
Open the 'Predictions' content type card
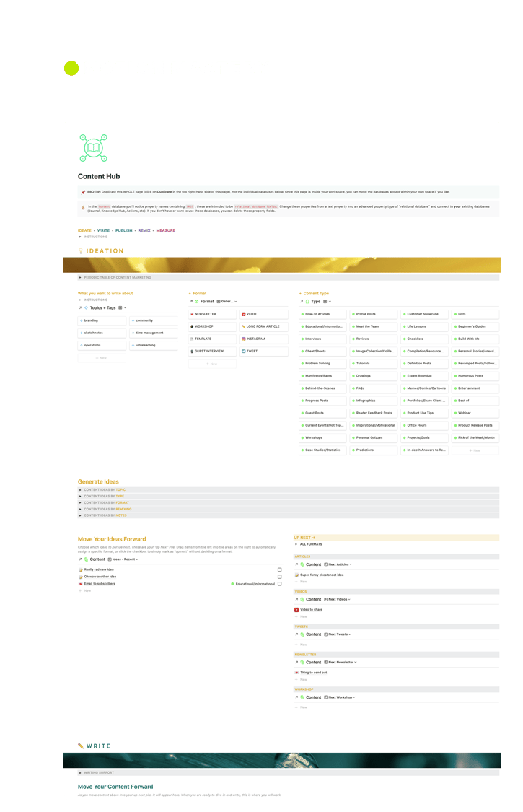click(374, 450)
